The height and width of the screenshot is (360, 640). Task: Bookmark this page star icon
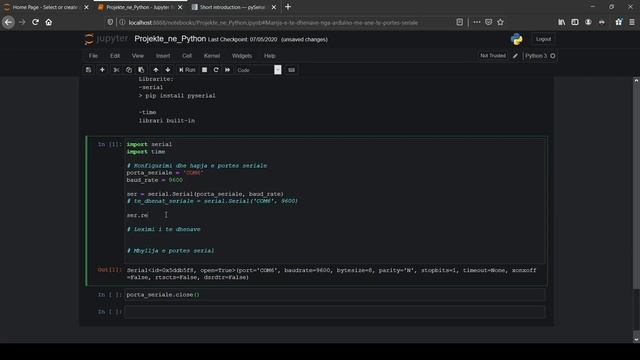[501, 22]
